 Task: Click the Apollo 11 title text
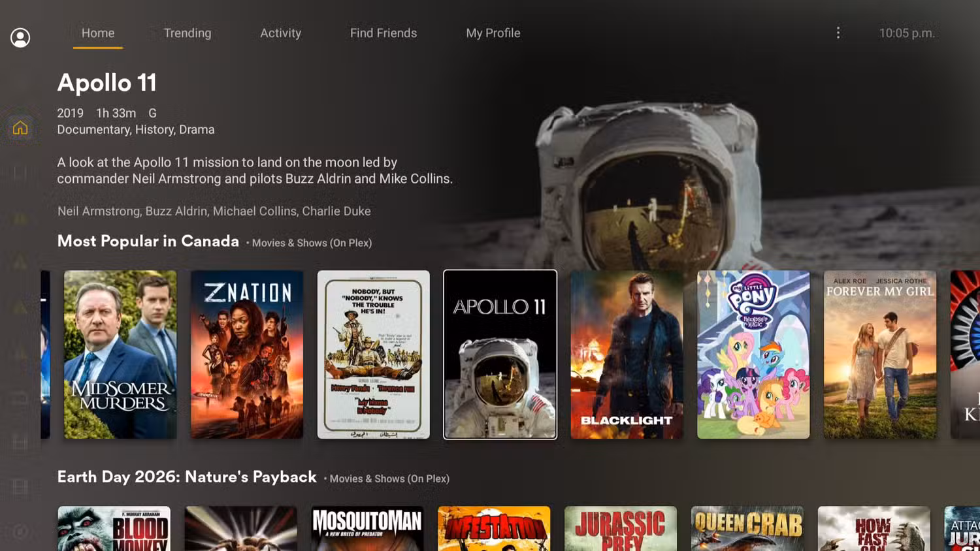[107, 83]
